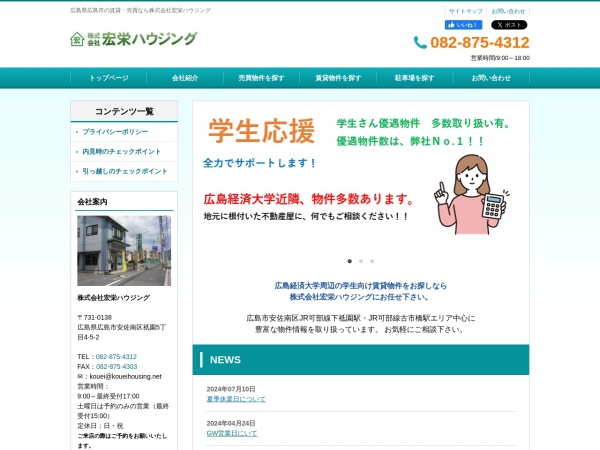600x450 pixels.
Task: Click the 株式会社宏栄ハウジング name under photo
Action: coord(113,298)
